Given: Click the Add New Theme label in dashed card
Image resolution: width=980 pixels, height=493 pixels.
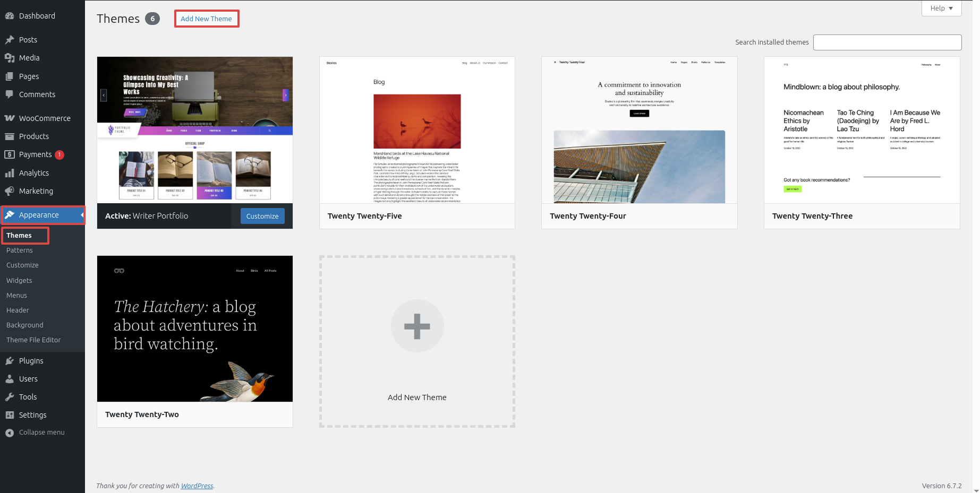Looking at the screenshot, I should point(417,397).
